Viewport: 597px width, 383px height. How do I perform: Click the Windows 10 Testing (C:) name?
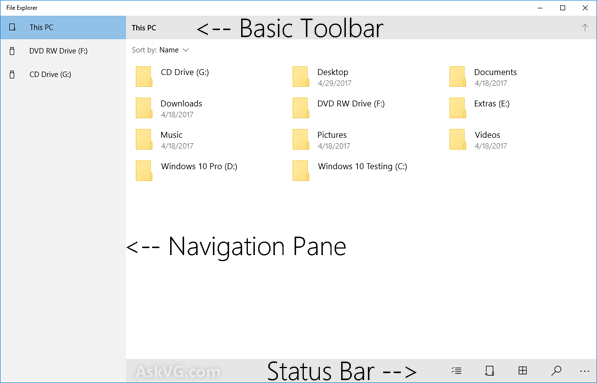(x=362, y=166)
